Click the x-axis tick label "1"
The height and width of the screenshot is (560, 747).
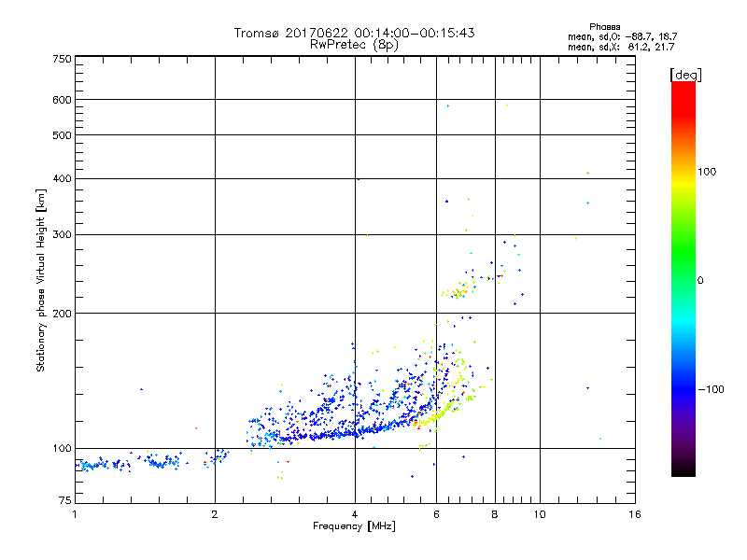(x=75, y=514)
